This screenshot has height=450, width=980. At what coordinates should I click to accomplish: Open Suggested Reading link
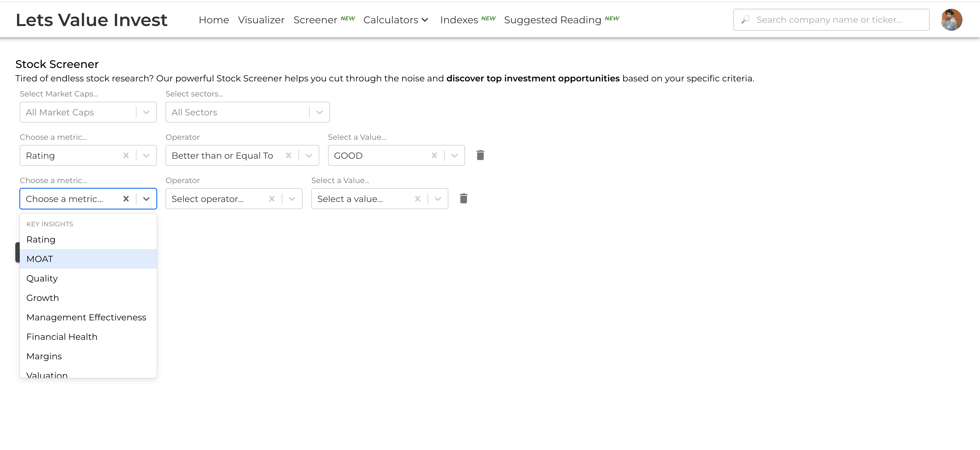pyautogui.click(x=552, y=20)
